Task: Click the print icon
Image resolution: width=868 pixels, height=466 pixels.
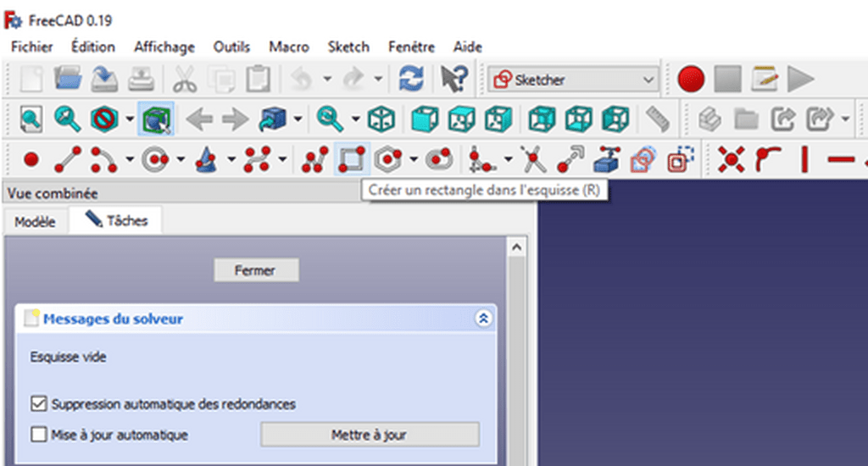Action: (141, 79)
